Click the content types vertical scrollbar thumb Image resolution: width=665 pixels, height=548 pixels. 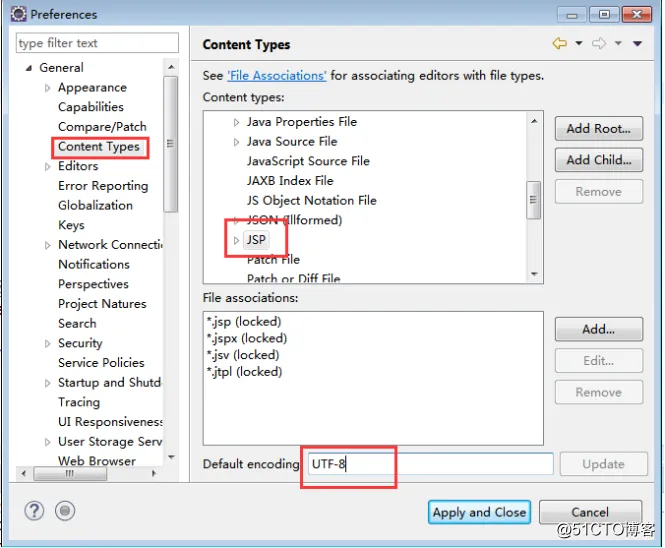[534, 200]
